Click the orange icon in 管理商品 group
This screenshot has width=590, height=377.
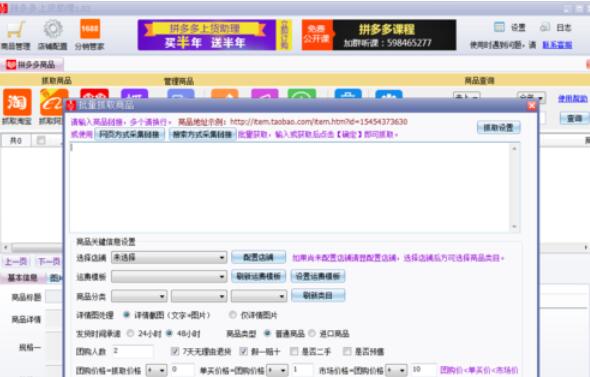(x=225, y=94)
